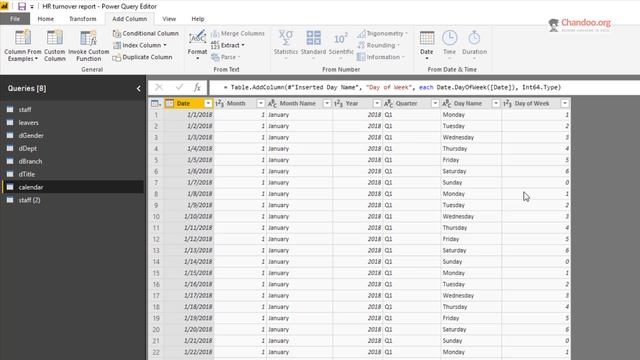
Task: Open Month Name column filter dropdown
Action: point(327,104)
